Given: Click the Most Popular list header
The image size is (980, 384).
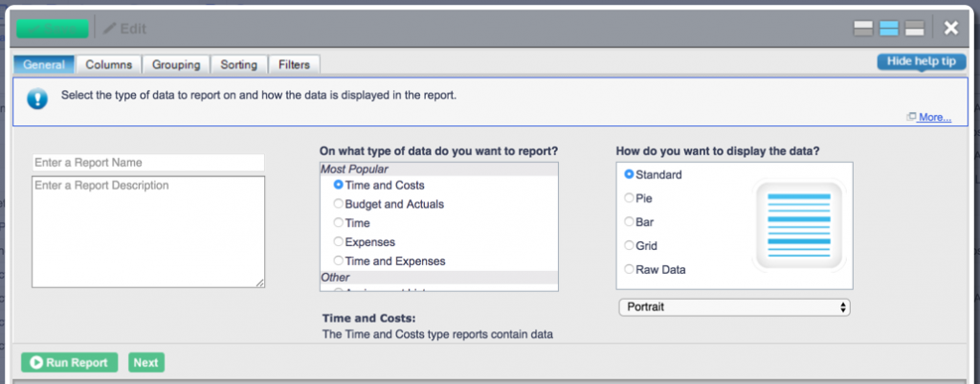Looking at the screenshot, I should tap(438, 169).
